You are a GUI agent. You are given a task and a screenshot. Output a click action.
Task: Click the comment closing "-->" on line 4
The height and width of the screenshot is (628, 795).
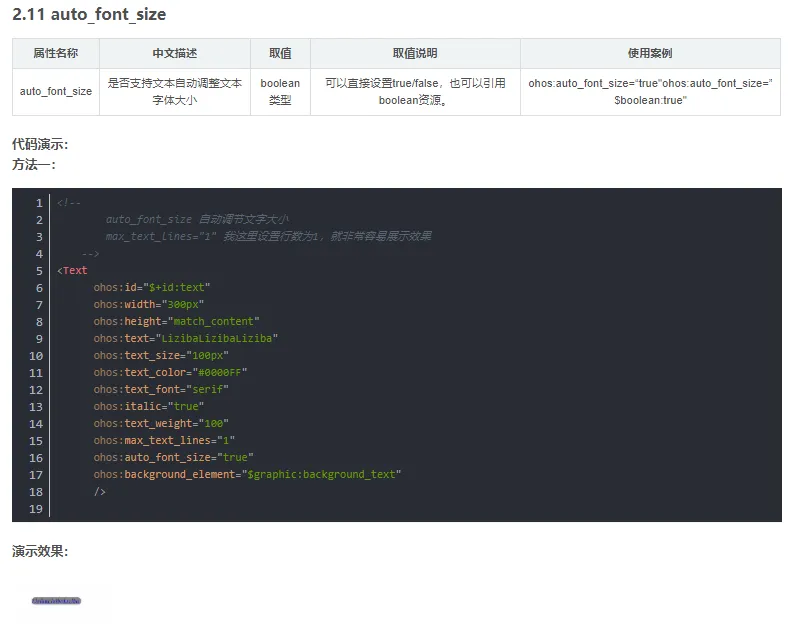(90, 253)
